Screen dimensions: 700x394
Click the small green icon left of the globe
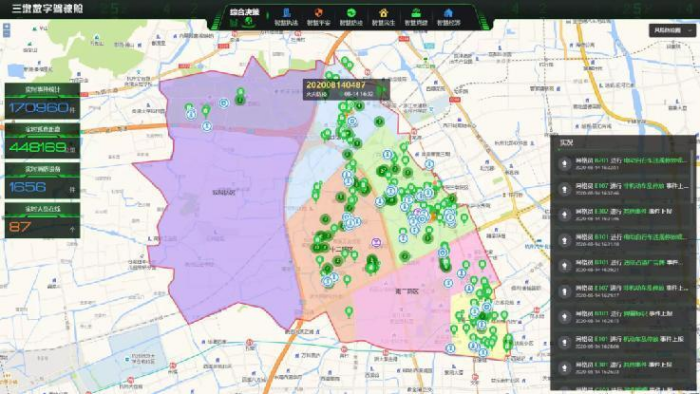233,22
